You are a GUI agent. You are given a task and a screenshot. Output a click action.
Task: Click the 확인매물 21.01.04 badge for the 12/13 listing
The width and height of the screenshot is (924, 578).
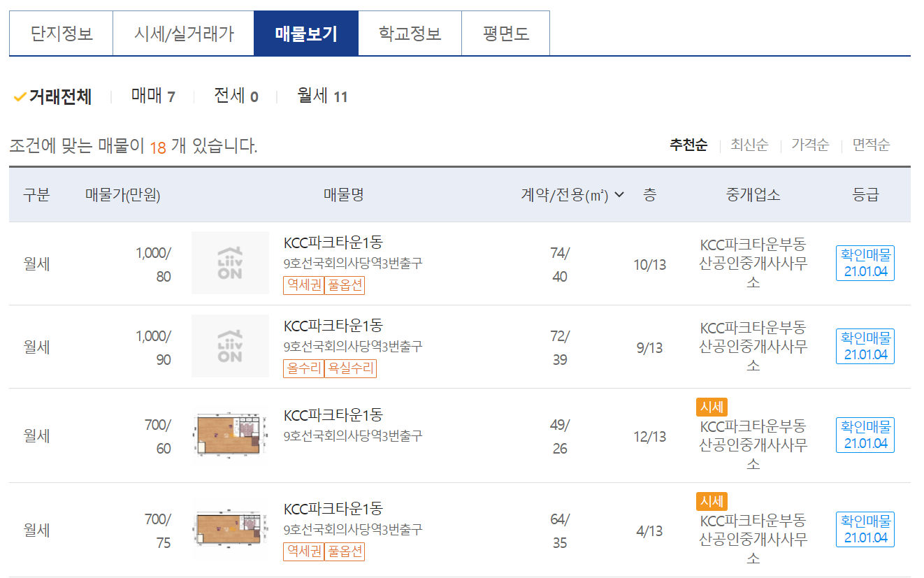[865, 435]
